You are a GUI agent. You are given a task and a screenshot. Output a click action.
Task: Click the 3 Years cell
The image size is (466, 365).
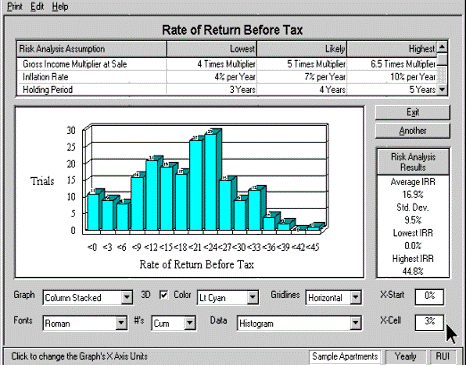coord(211,90)
